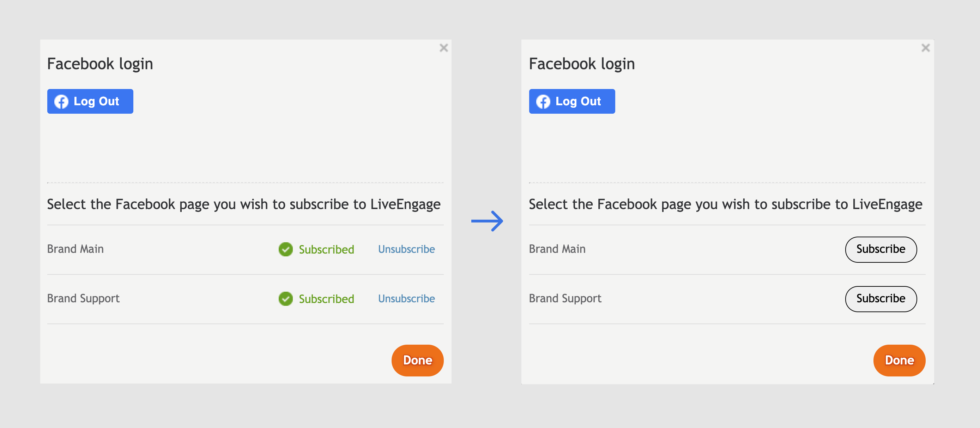
Task: Log out of Facebook in right dialog
Action: click(x=572, y=101)
